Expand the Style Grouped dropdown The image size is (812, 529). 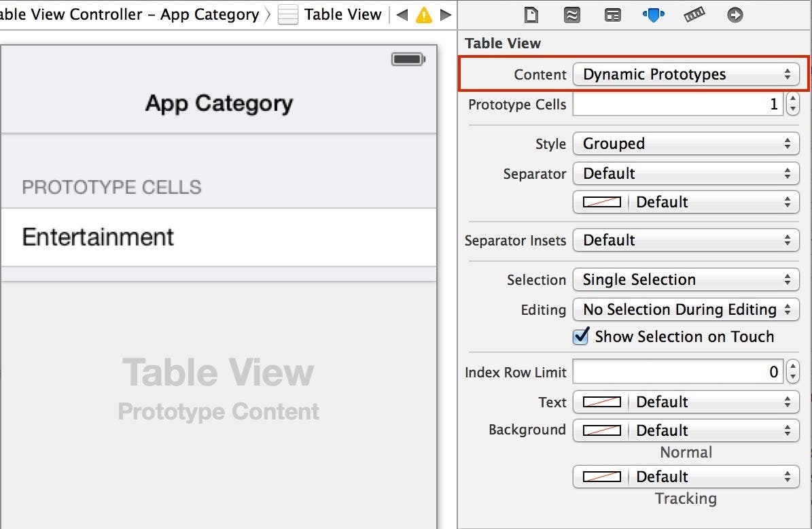[686, 144]
